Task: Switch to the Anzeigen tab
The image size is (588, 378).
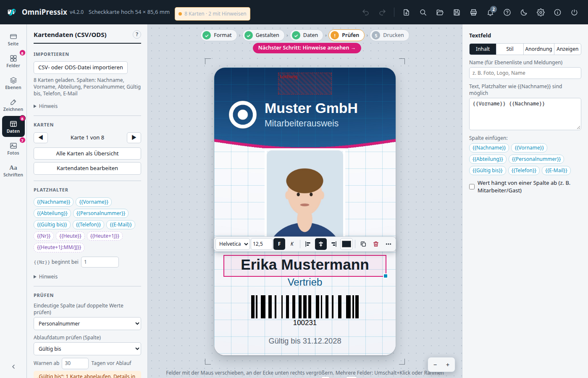Action: point(567,49)
